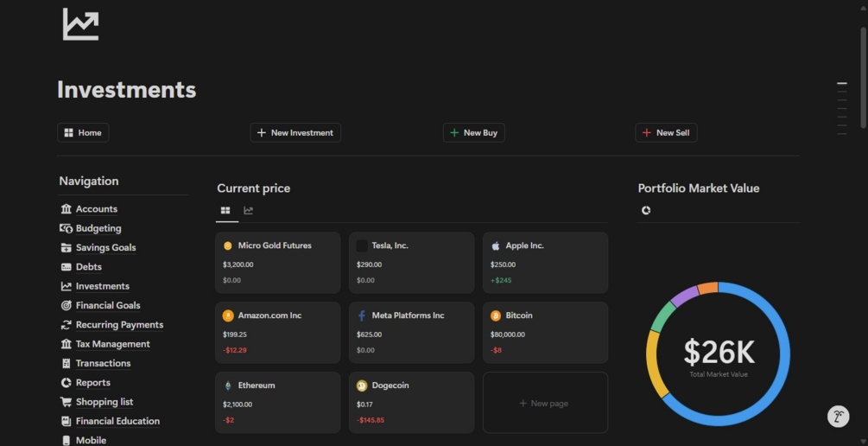The image size is (868, 446).
Task: Click the yellow segment of the donut chart
Action: point(653,365)
